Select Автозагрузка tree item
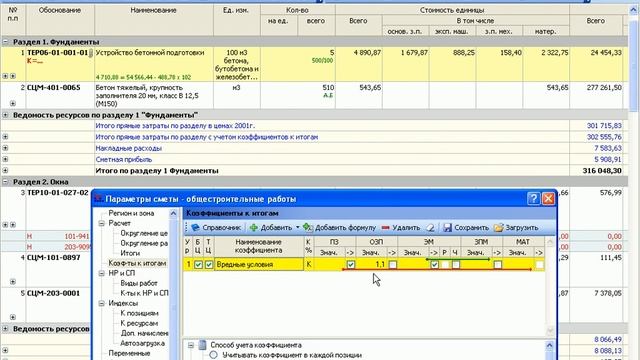The width and height of the screenshot is (640, 360). point(142,343)
